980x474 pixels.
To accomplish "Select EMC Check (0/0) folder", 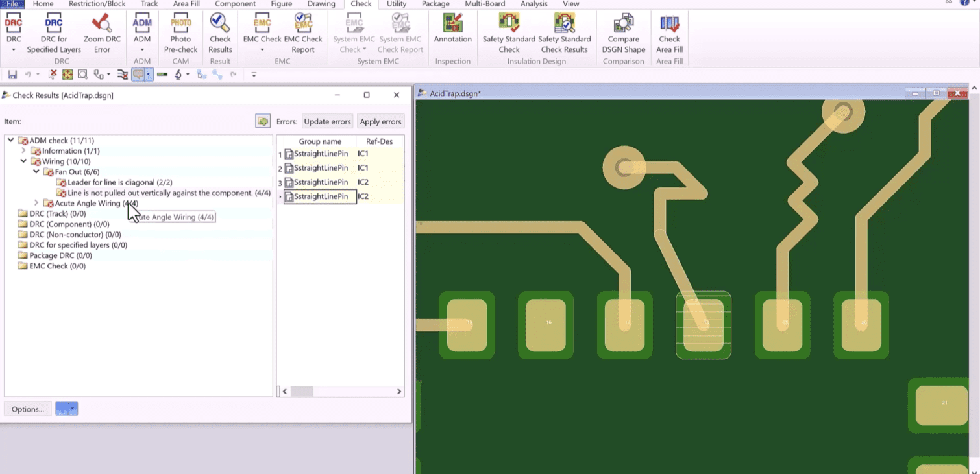I will tap(57, 266).
